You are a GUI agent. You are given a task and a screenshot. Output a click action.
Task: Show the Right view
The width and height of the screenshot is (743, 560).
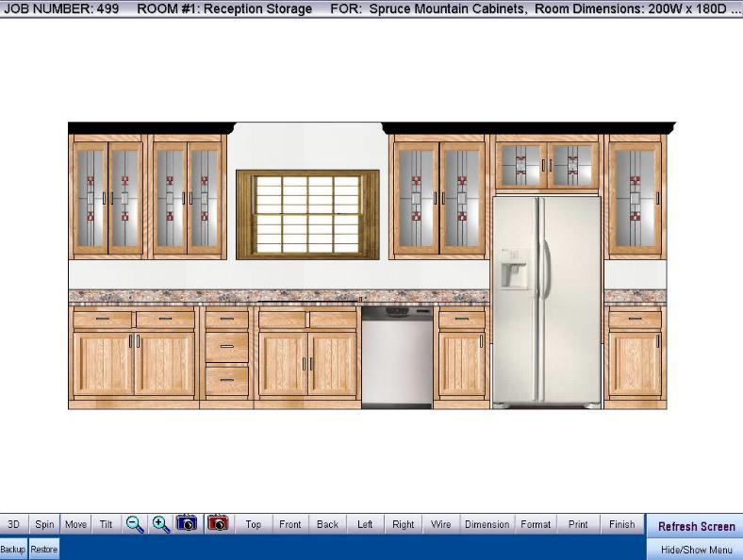pyautogui.click(x=404, y=524)
